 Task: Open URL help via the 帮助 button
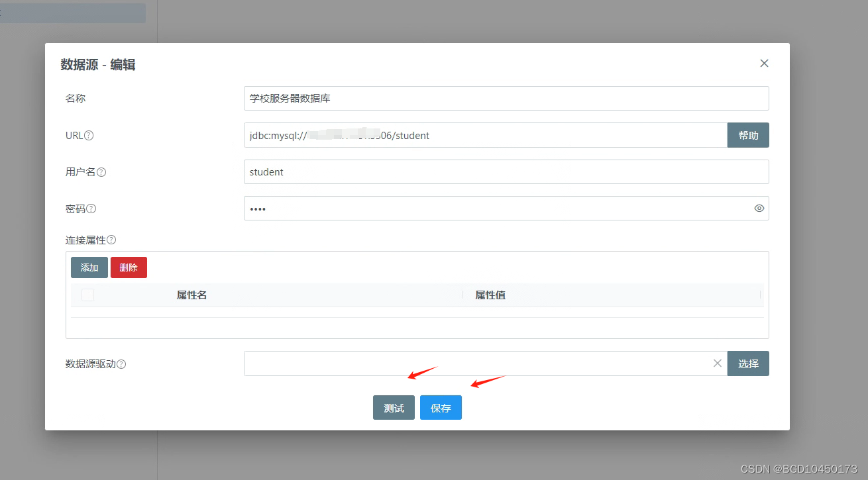748,135
